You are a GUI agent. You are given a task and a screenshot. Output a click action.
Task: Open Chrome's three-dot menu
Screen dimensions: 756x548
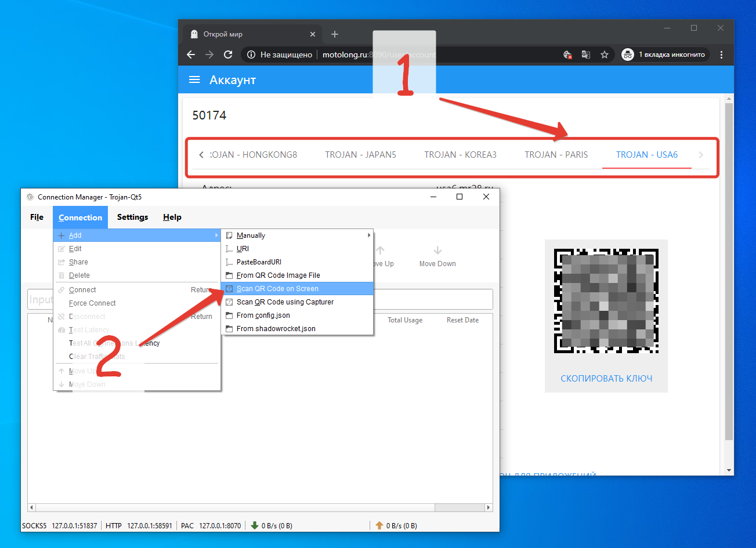(x=721, y=54)
